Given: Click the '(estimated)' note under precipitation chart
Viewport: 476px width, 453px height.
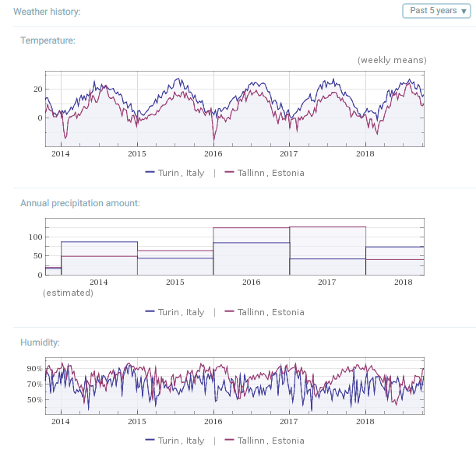Looking at the screenshot, I should [x=68, y=293].
